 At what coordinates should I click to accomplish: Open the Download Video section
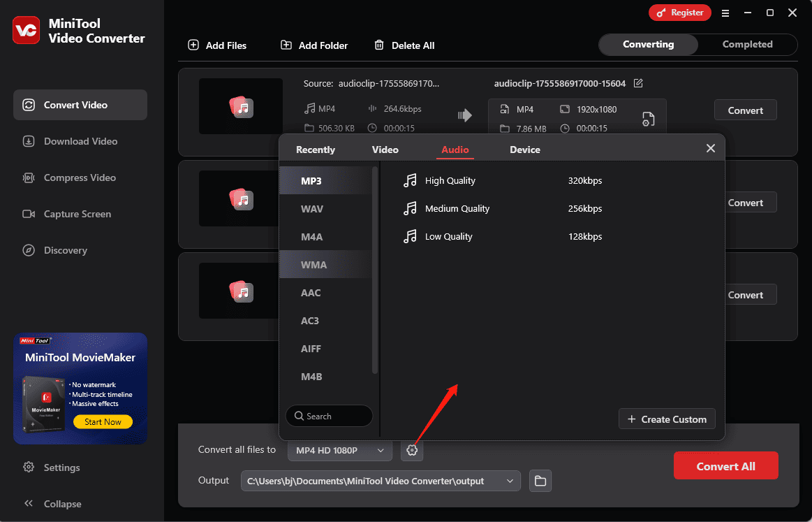pos(80,141)
